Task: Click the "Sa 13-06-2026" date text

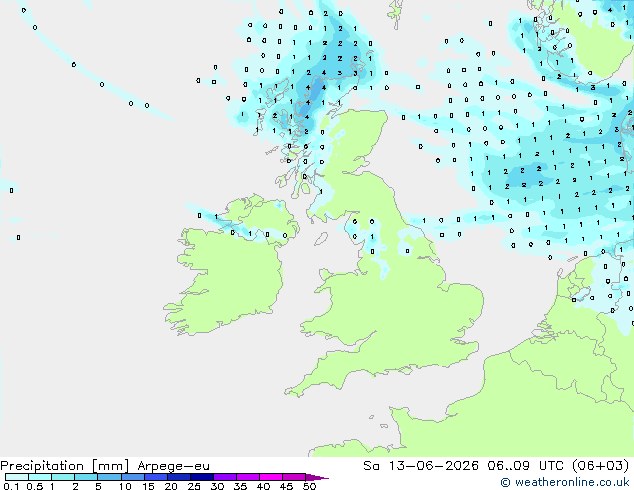Action: coord(421,466)
